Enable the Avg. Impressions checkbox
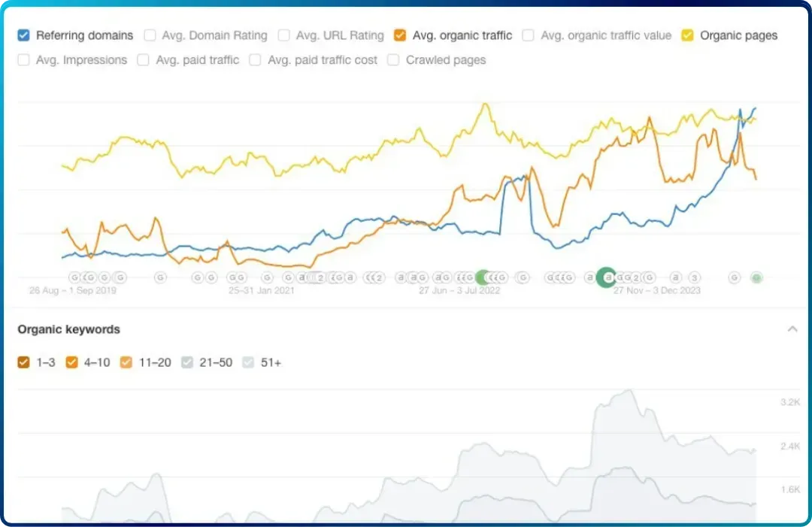This screenshot has width=812, height=530. 23,60
